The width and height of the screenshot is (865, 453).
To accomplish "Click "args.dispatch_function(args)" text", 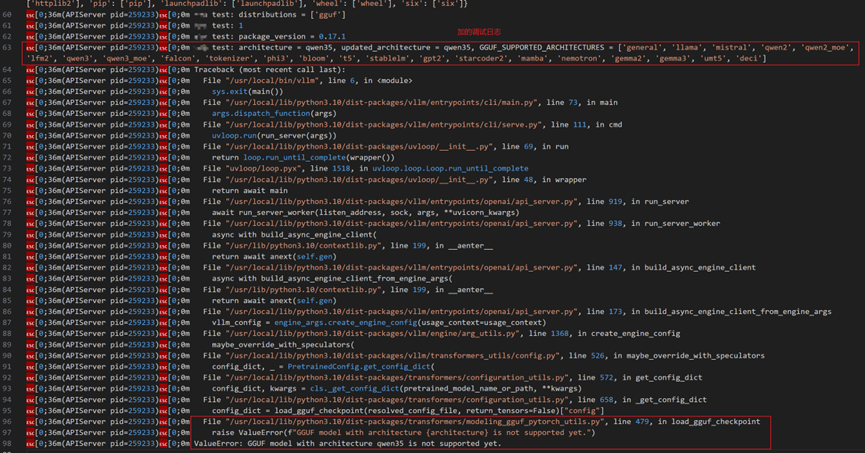I will [x=274, y=114].
